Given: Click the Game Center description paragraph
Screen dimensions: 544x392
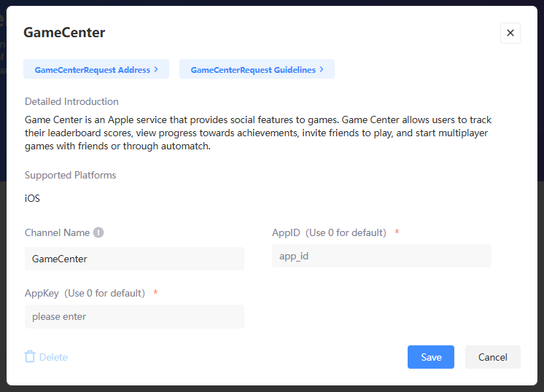Looking at the screenshot, I should (258, 133).
